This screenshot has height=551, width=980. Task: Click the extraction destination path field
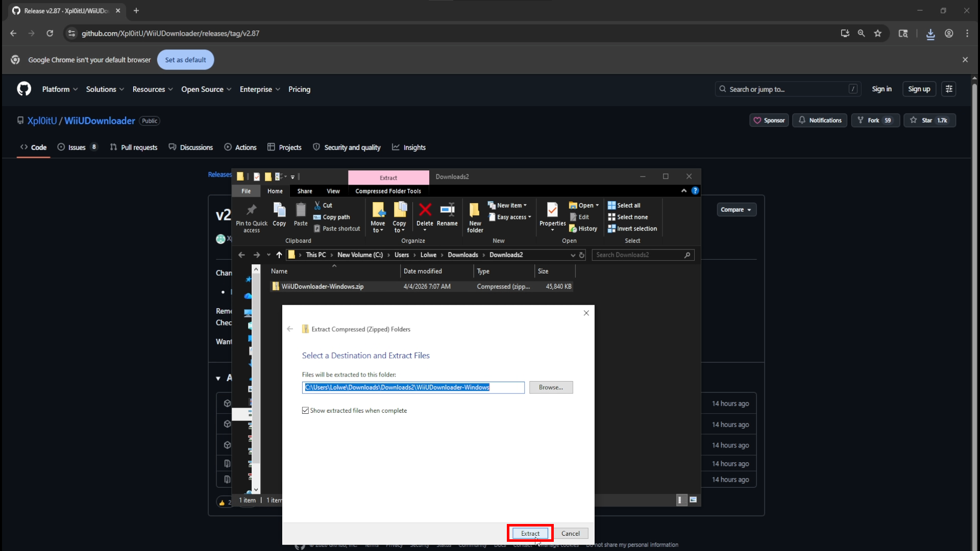click(412, 388)
